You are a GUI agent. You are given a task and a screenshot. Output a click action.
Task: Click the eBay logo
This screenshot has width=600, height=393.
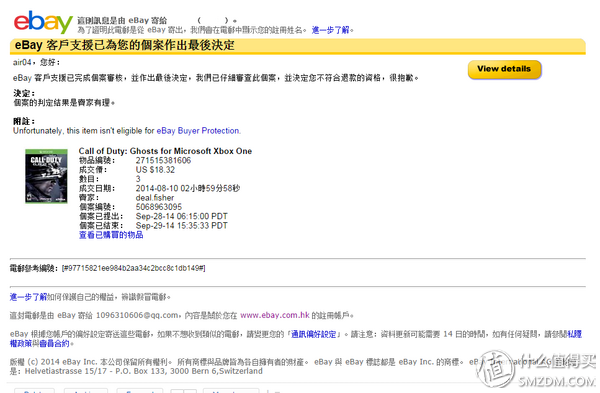pyautogui.click(x=43, y=22)
